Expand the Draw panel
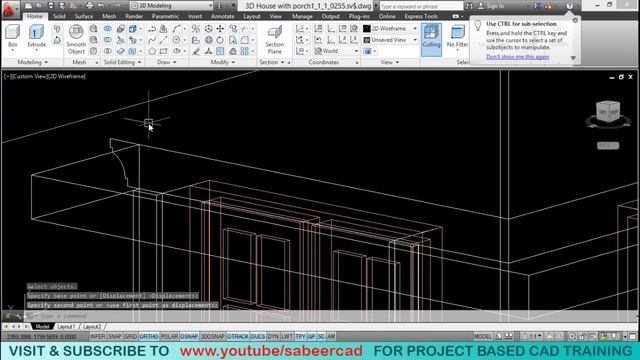This screenshot has height=360, width=640. tap(167, 62)
